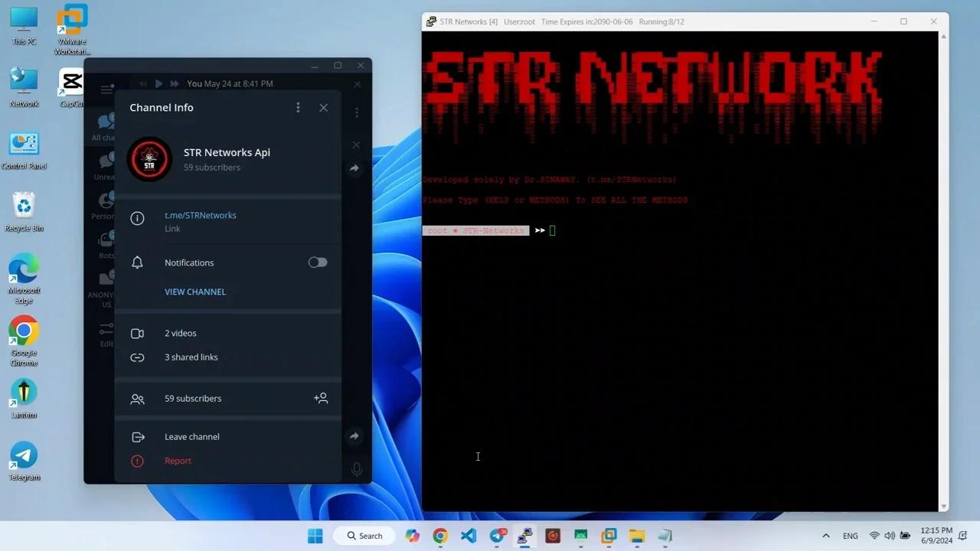Enable Notifications for the channel
This screenshot has width=980, height=551.
[x=317, y=262]
